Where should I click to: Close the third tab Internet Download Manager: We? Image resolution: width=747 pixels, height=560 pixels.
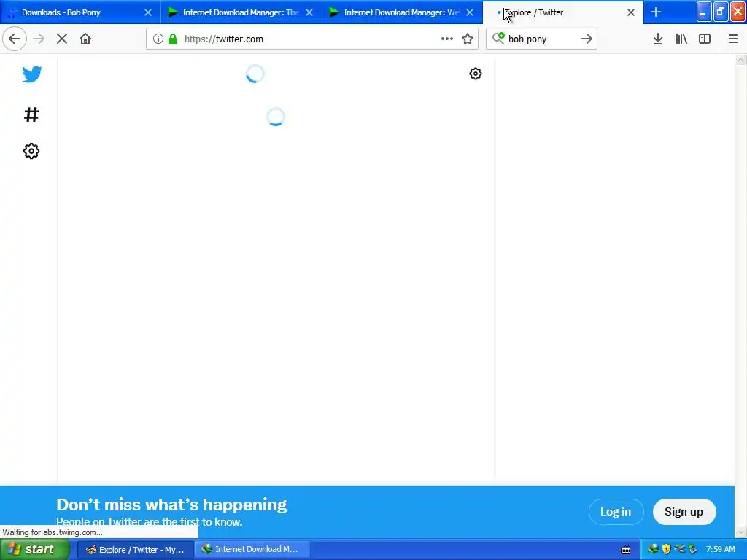(470, 12)
